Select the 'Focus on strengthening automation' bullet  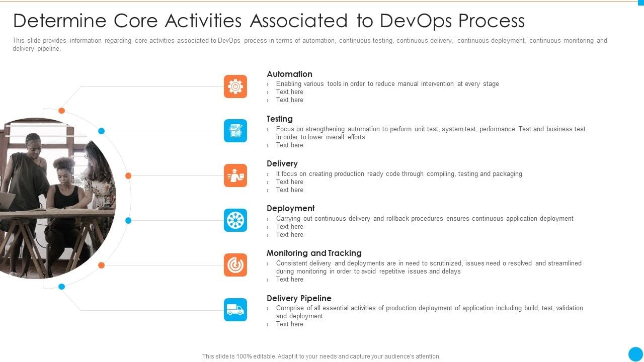pyautogui.click(x=431, y=133)
